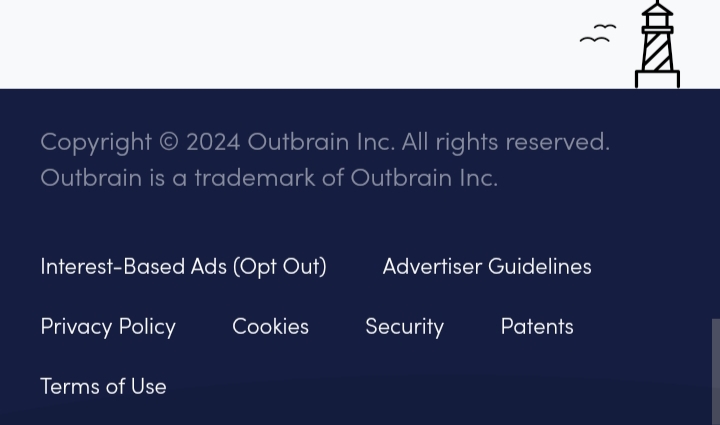Open the Terms of Use link

click(x=103, y=386)
